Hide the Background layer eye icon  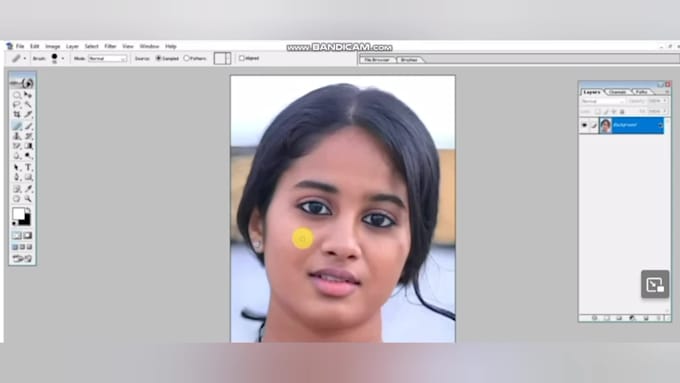(584, 125)
